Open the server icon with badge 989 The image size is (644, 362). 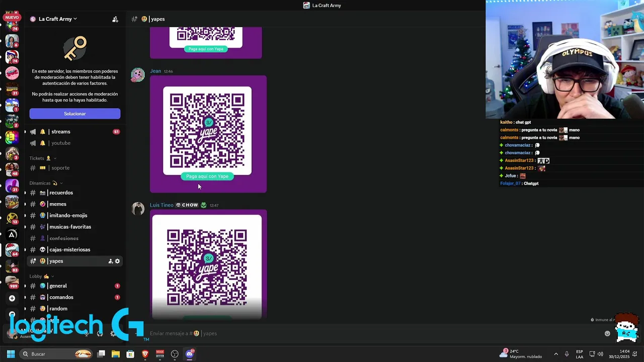pos(12,282)
